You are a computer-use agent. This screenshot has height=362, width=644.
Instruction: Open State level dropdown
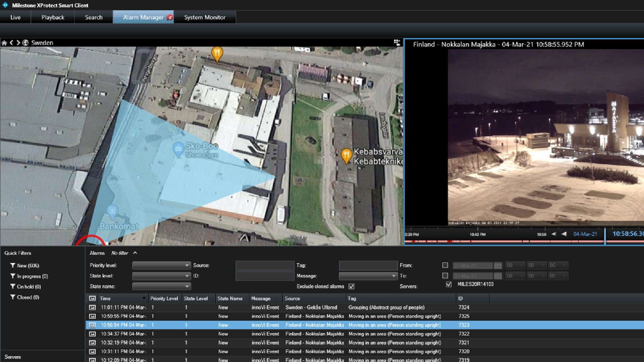point(161,276)
